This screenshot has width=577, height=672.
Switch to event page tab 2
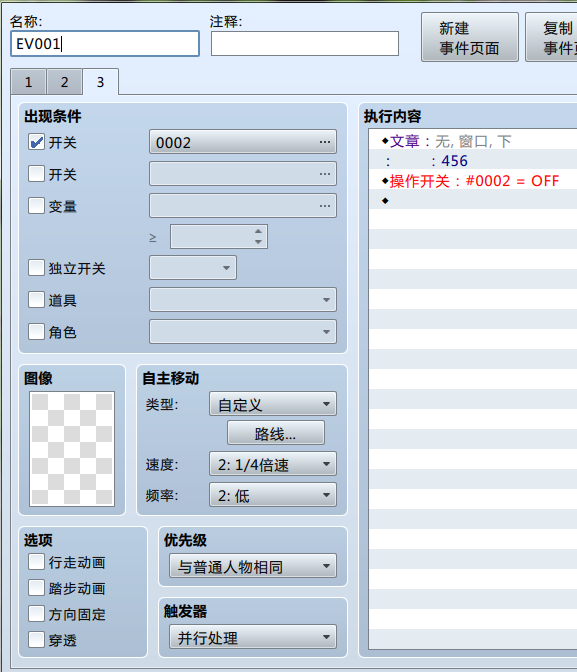point(64,82)
